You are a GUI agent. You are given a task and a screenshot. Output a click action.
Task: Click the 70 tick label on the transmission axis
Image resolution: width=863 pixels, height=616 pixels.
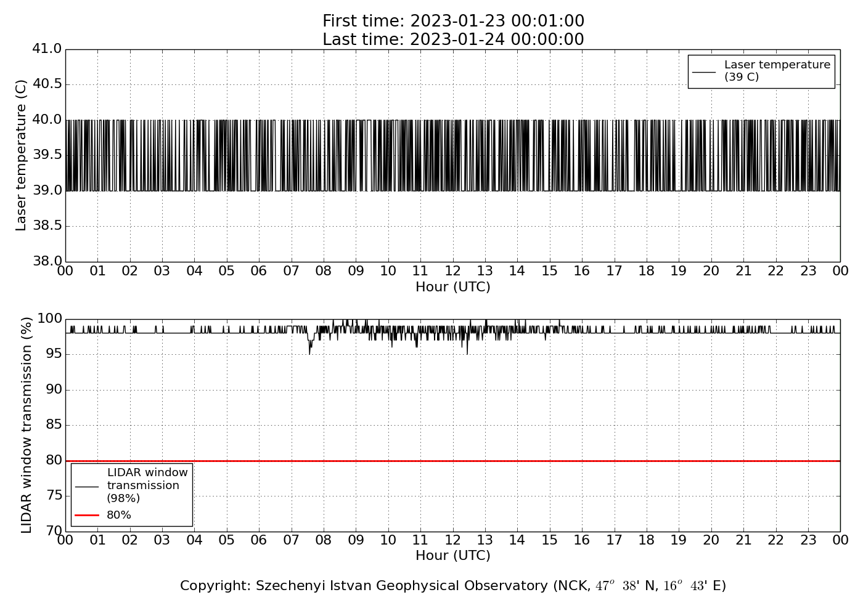[54, 531]
